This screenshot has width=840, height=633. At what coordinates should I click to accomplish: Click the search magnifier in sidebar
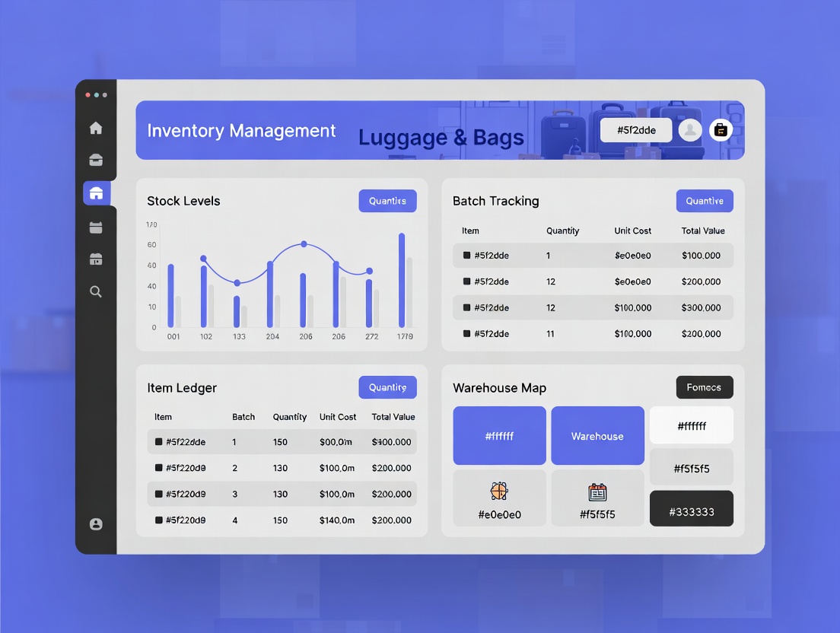click(x=96, y=291)
